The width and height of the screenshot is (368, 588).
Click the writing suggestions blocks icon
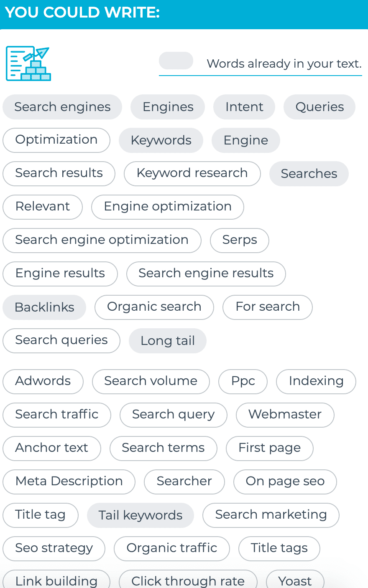click(28, 63)
